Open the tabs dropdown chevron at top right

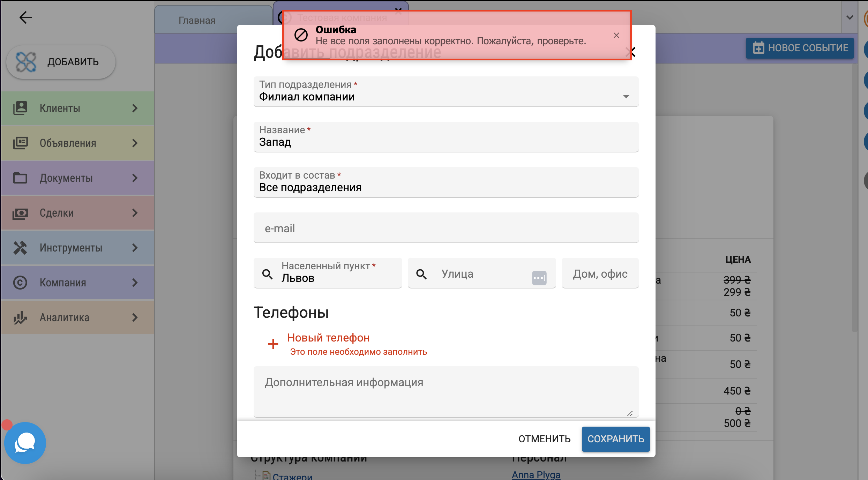[850, 17]
